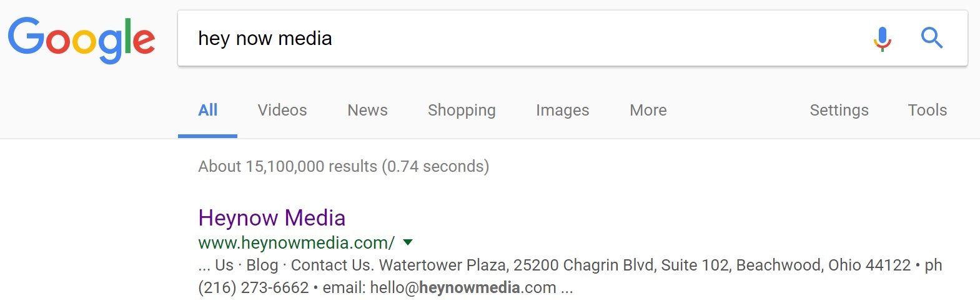Open the News tab
980x308 pixels.
(x=367, y=111)
